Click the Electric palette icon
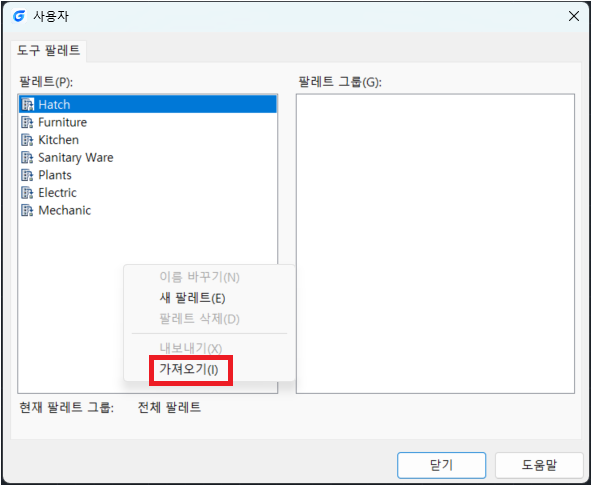 tap(28, 193)
